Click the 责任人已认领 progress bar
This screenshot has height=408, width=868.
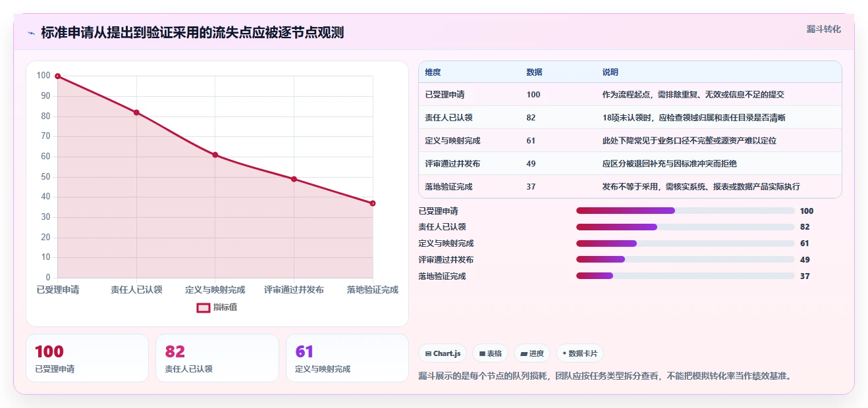pos(685,227)
